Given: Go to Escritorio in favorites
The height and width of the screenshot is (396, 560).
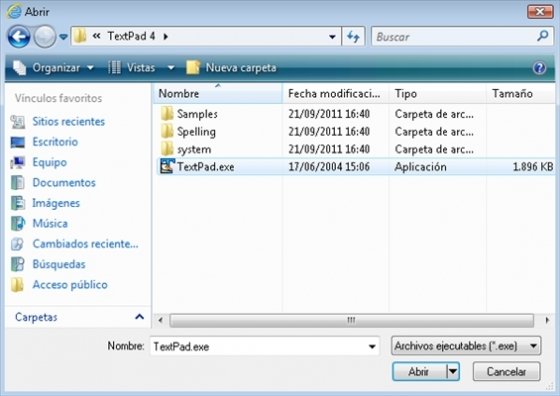Looking at the screenshot, I should pos(55,142).
